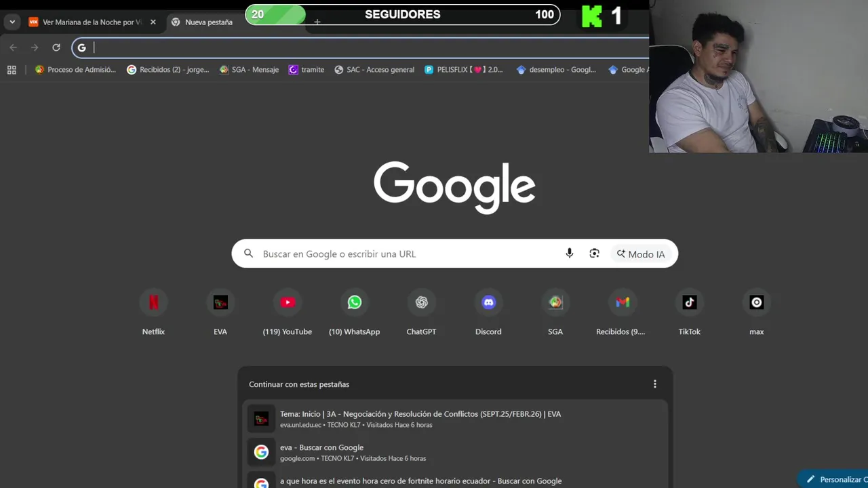Click the EVA thumbnail in Tema Inicio row

tap(261, 419)
